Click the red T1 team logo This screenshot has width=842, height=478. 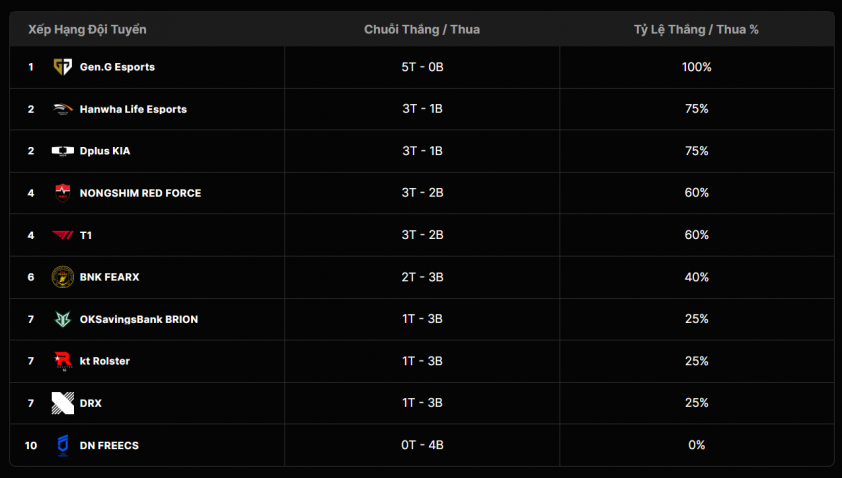coord(63,235)
